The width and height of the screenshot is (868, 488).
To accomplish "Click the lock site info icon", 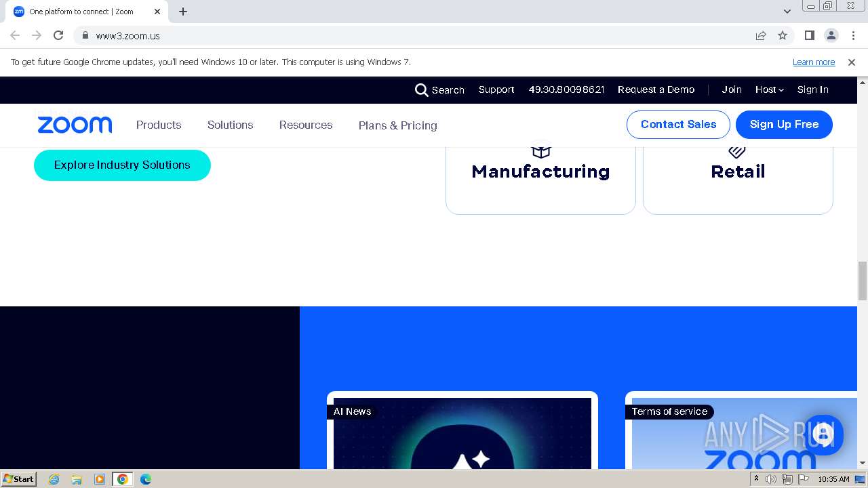I will (85, 35).
